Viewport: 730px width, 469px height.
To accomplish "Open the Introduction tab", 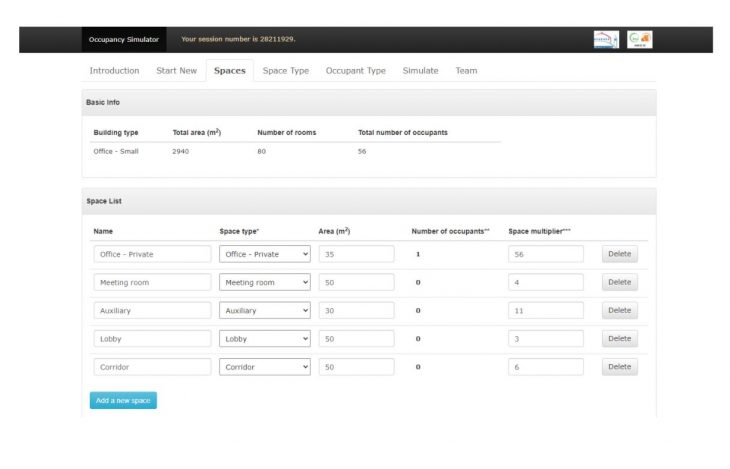I will click(114, 71).
